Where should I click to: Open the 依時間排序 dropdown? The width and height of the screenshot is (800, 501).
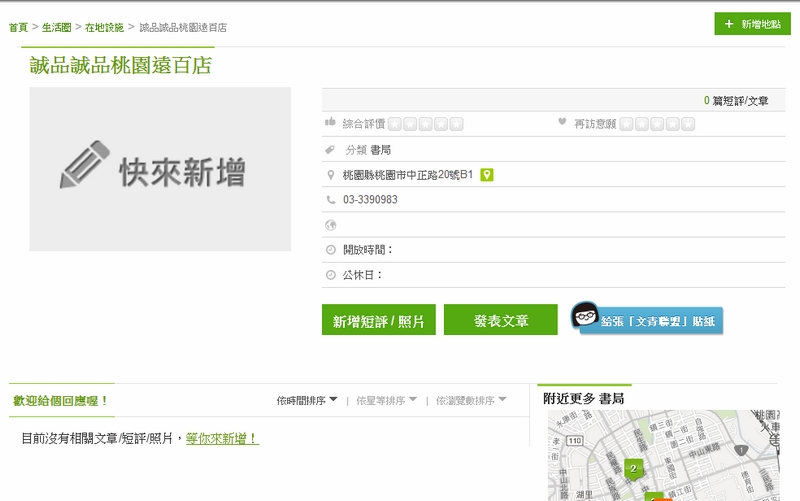[307, 400]
